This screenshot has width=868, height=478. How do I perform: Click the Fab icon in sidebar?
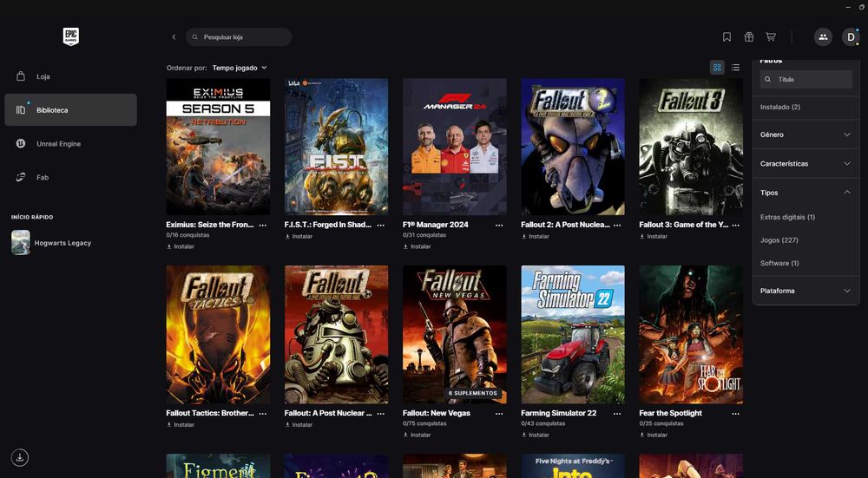(21, 177)
